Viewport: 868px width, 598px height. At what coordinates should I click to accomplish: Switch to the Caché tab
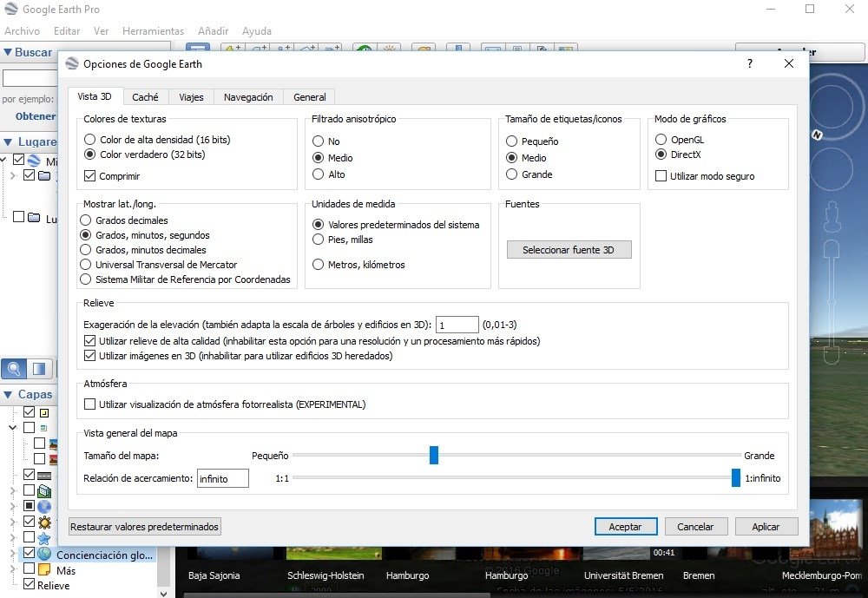click(x=145, y=97)
